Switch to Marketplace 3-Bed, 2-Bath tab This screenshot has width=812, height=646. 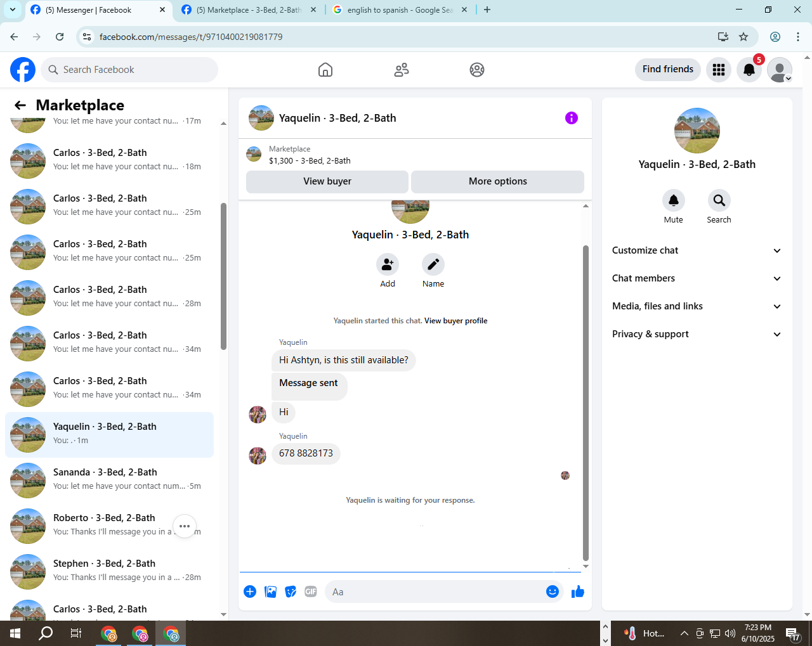(249, 10)
